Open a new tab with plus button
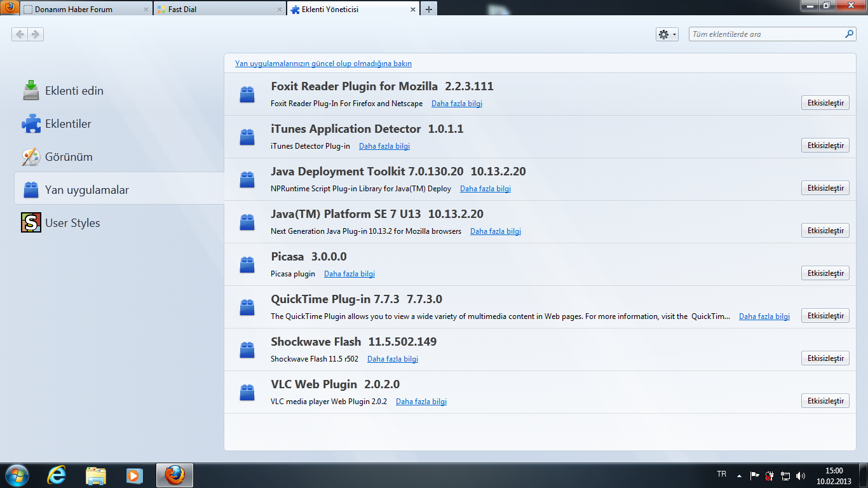The width and height of the screenshot is (868, 488). 429,9
